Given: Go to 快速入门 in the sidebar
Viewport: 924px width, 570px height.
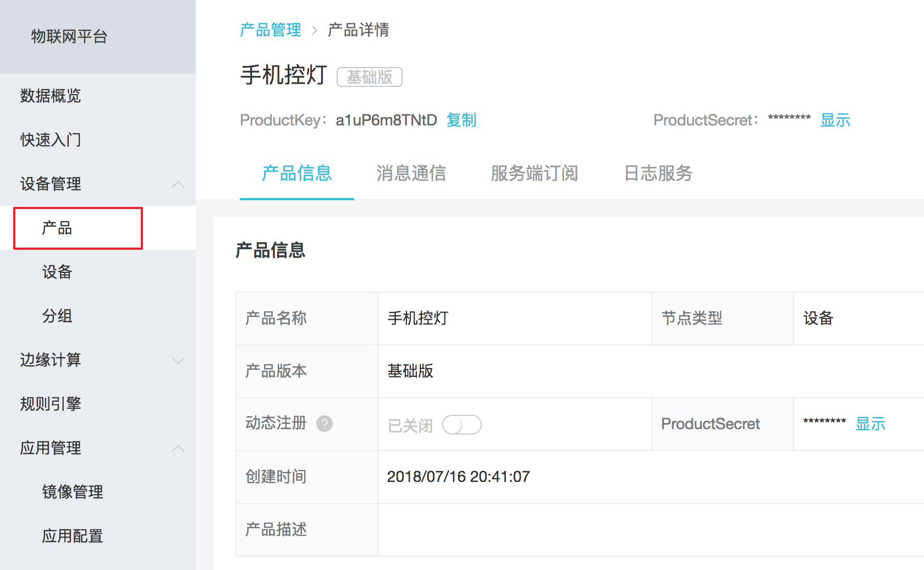Looking at the screenshot, I should [x=51, y=140].
